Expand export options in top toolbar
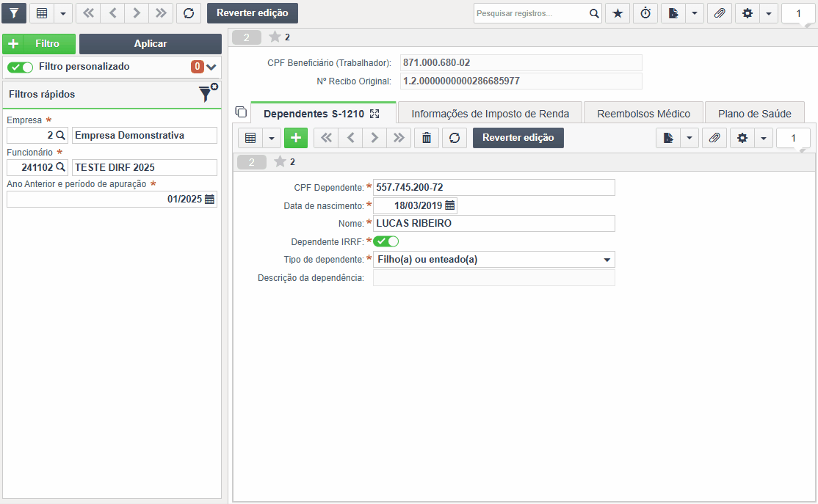 tap(695, 13)
